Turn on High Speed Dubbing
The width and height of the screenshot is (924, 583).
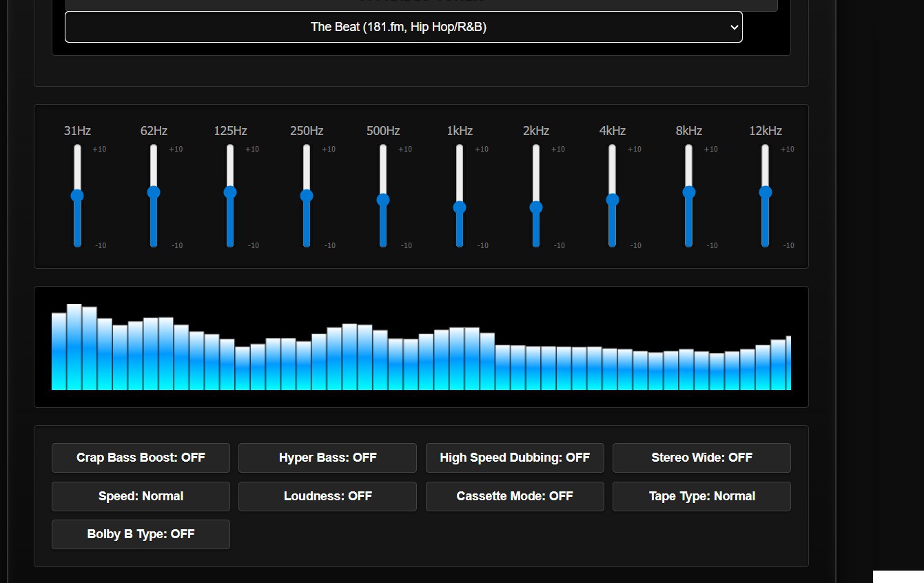[x=515, y=458]
